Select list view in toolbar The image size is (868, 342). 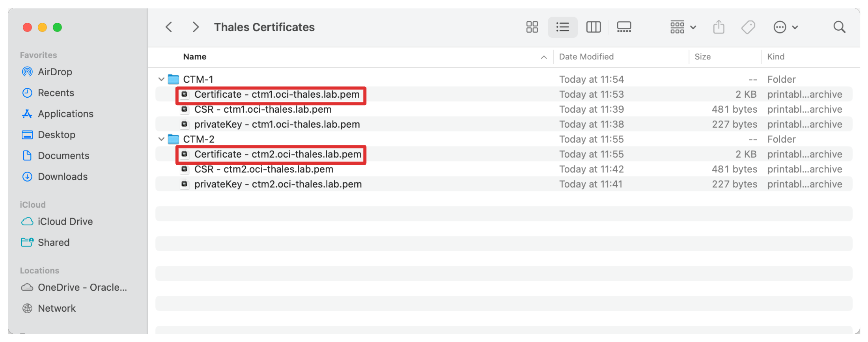click(562, 27)
